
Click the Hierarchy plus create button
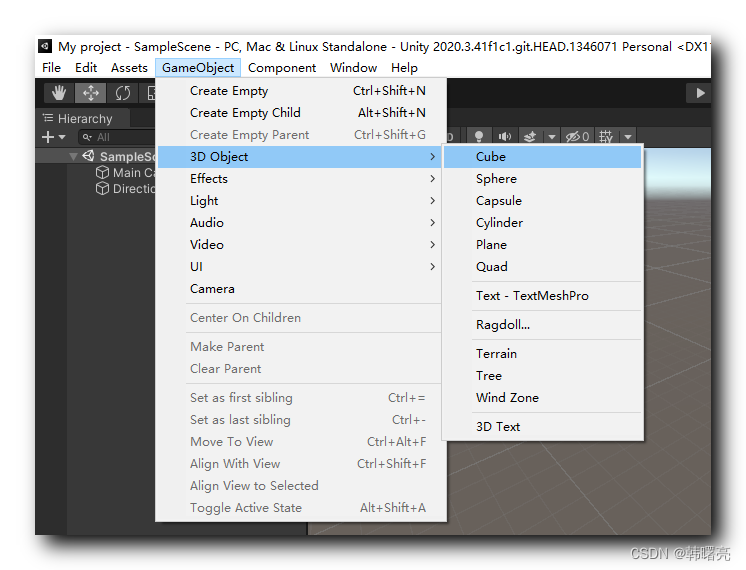[53, 137]
